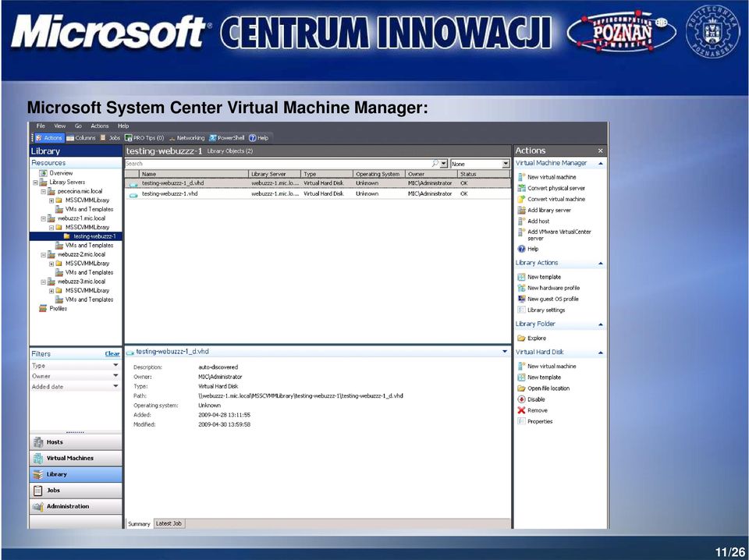Open PRO Tips (0) in the toolbar

tap(144, 138)
